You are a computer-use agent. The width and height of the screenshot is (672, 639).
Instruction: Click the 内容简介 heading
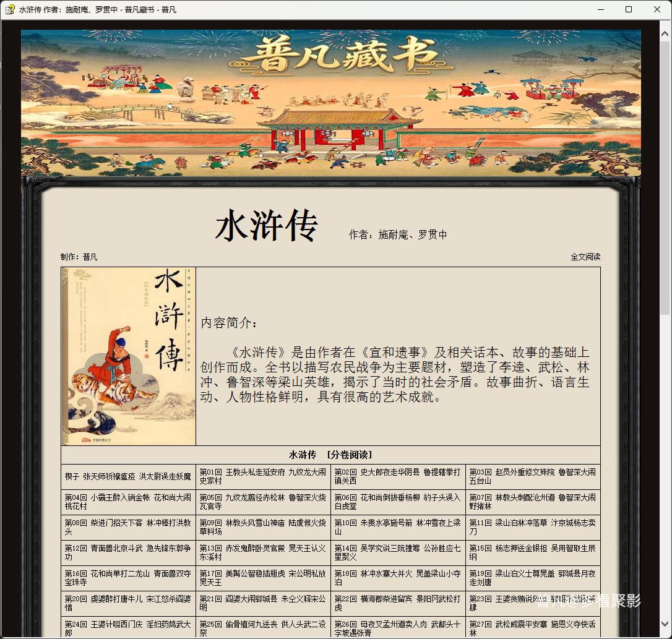coord(228,323)
